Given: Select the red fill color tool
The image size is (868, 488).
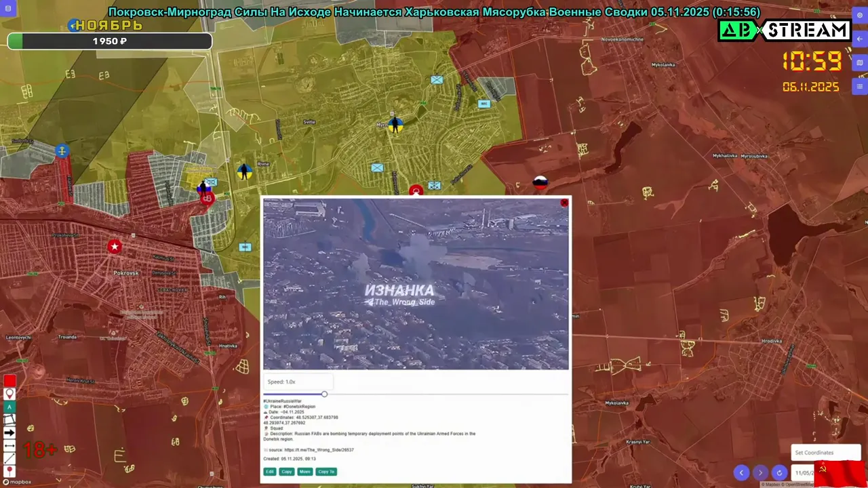Looking at the screenshot, I should (x=9, y=381).
